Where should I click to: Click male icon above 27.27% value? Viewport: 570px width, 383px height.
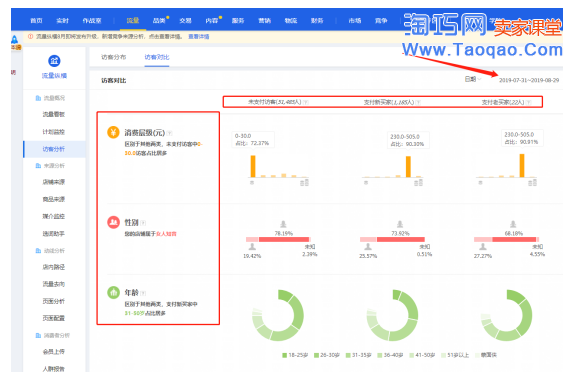483,247
